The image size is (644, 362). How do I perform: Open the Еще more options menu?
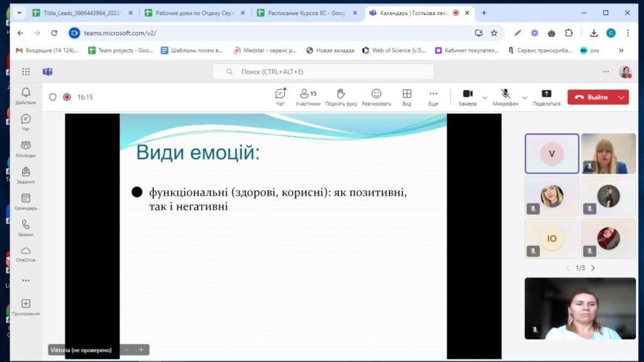(433, 96)
